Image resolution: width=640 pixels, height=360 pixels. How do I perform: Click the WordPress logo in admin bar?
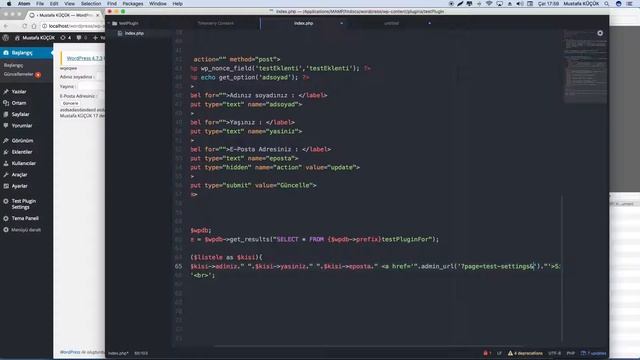pyautogui.click(x=6, y=38)
